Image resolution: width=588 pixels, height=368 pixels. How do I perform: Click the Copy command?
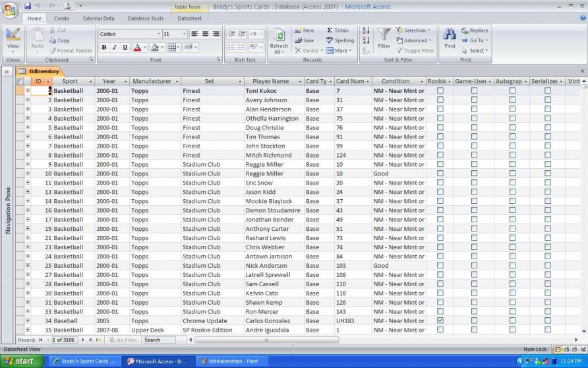coord(59,40)
